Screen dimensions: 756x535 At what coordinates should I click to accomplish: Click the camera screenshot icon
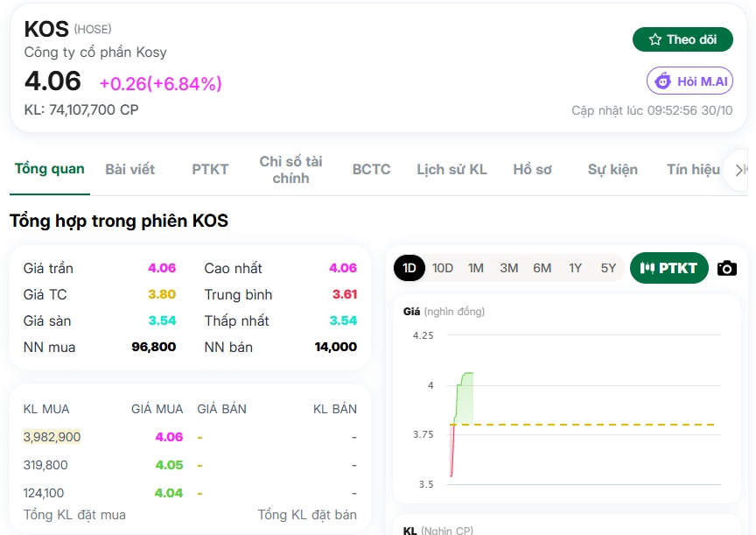click(x=726, y=268)
